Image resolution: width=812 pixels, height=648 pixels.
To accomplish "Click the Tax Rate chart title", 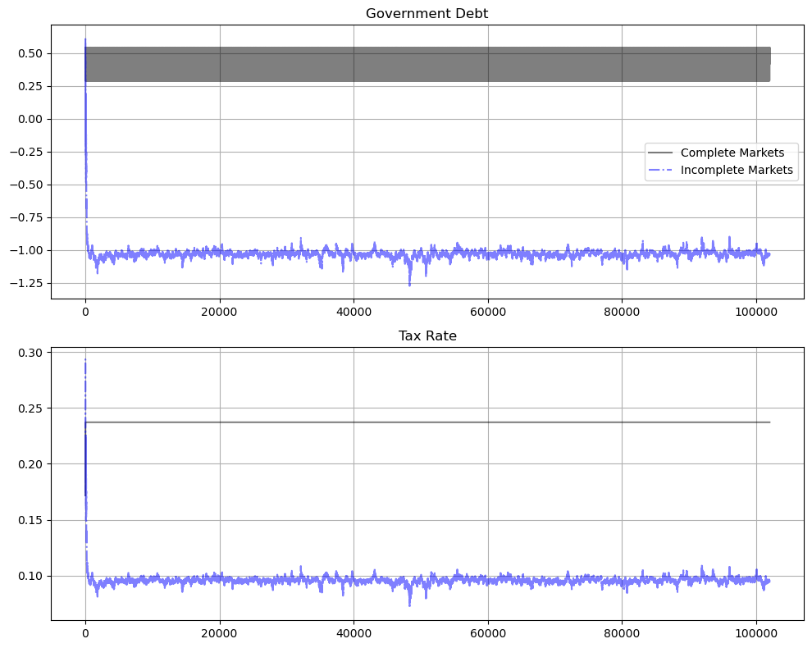I will point(427,336).
